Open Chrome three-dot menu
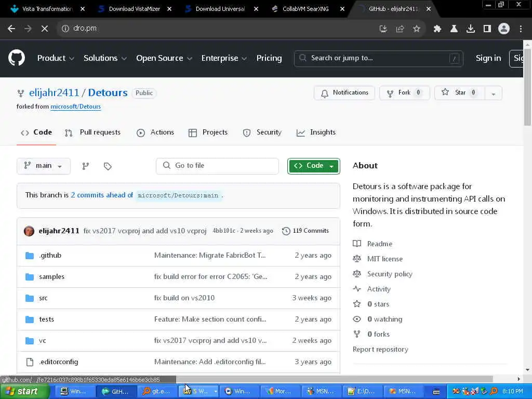The width and height of the screenshot is (532, 399). coord(521,29)
